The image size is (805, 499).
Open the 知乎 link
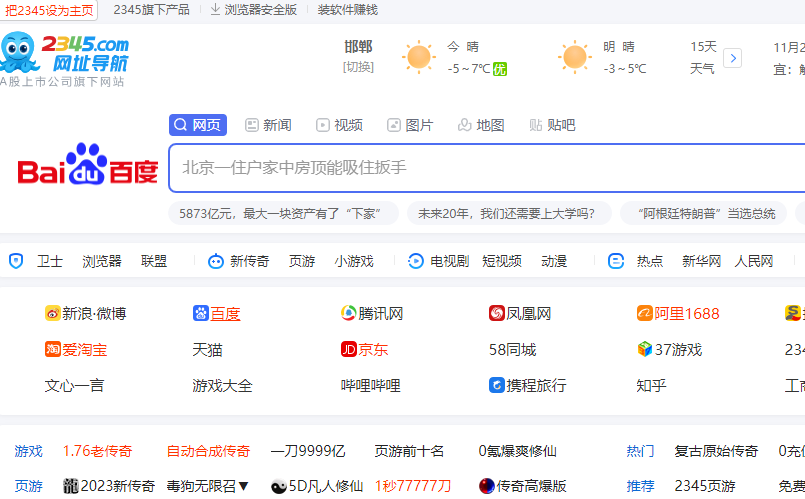tap(651, 386)
